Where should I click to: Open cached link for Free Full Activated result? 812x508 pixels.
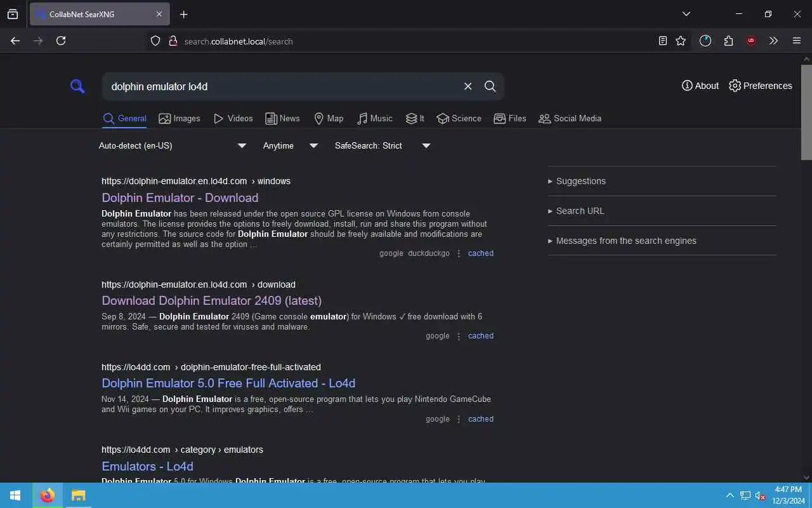pos(481,419)
